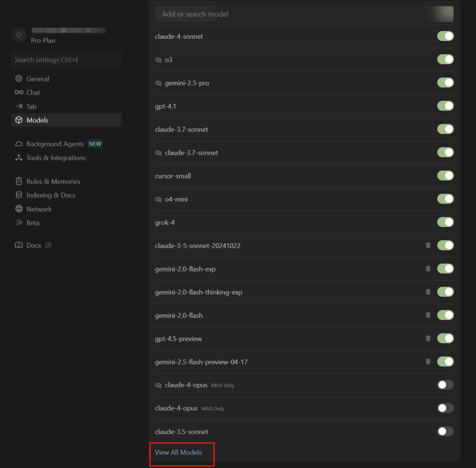The height and width of the screenshot is (468, 476).
Task: Delete gemini-2.5-flash-preview-04-17 with its trash icon
Action: pyautogui.click(x=428, y=362)
